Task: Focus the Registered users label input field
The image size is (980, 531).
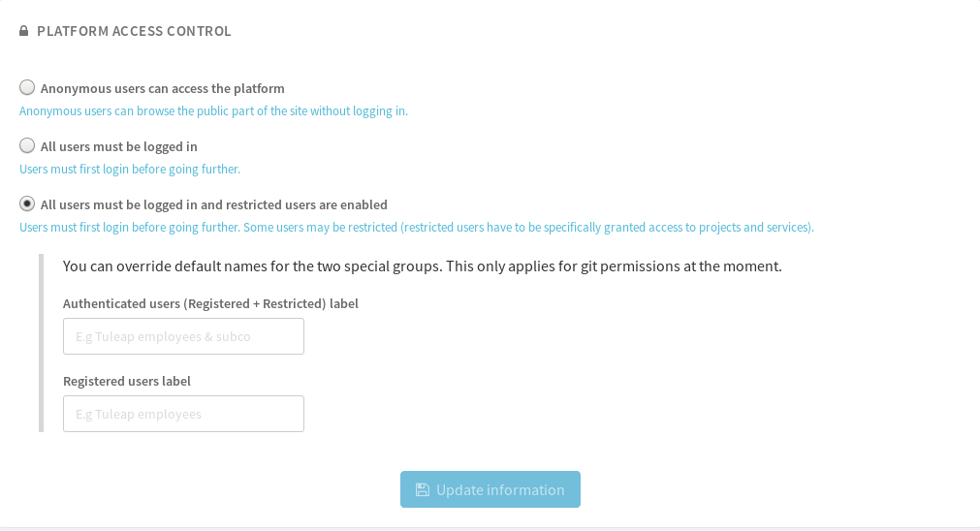Action: click(x=183, y=414)
